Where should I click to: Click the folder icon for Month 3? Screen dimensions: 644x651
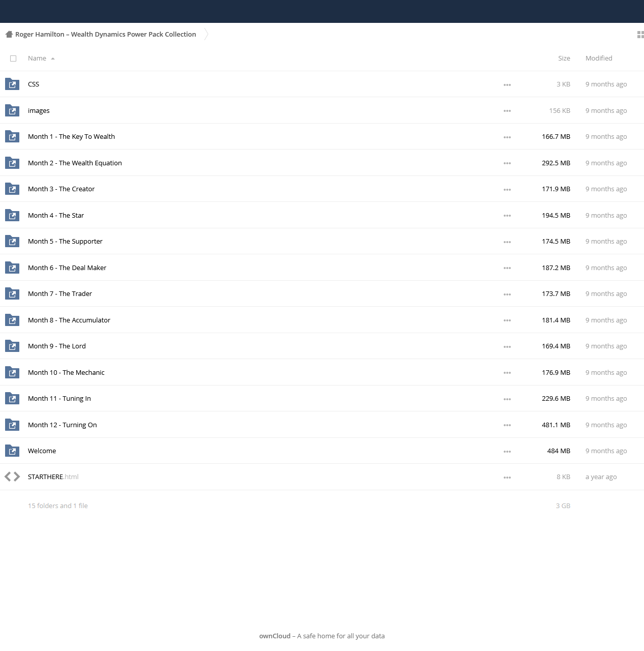pyautogui.click(x=12, y=189)
